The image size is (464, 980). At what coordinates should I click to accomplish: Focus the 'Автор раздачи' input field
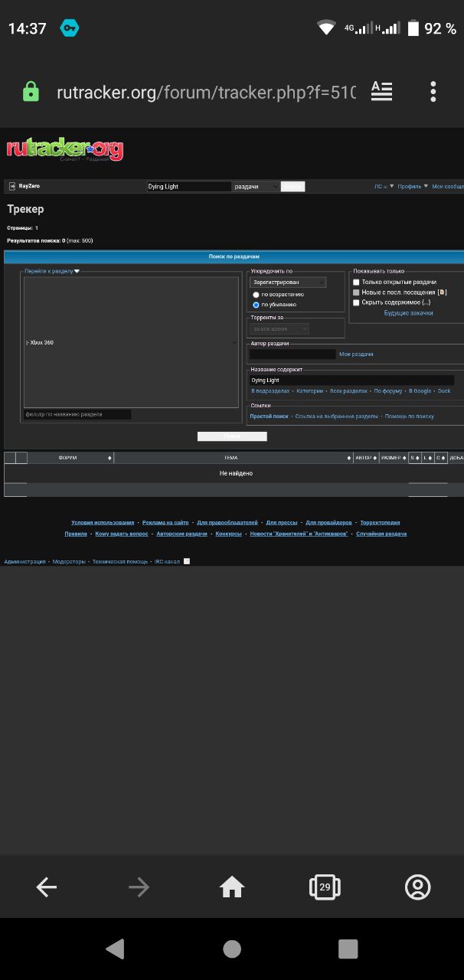click(292, 354)
